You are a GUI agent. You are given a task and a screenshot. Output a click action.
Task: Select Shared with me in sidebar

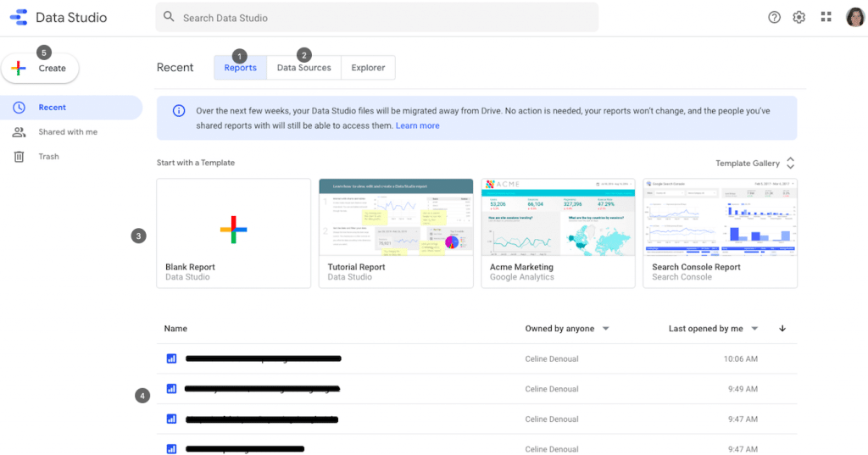(71, 131)
